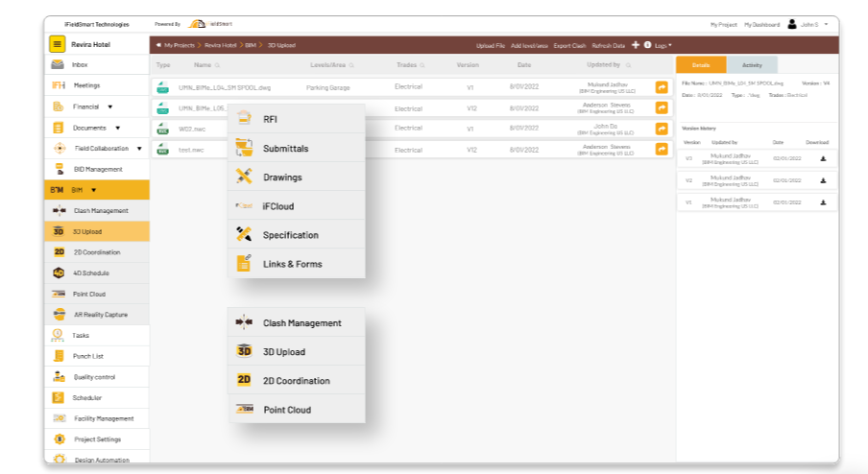Expand the Financial dropdown arrow
The image size is (868, 474).
click(110, 107)
